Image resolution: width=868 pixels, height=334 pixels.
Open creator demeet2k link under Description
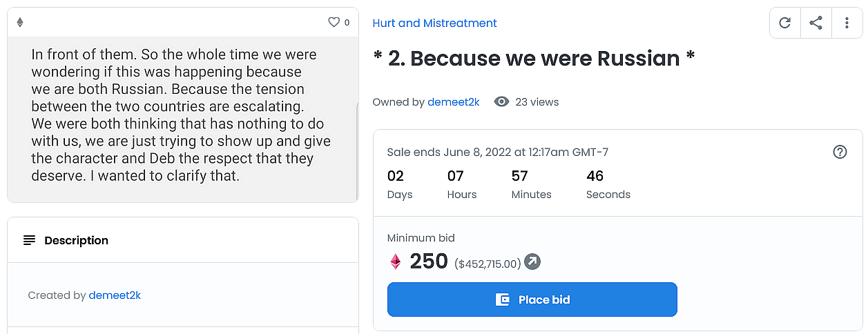[x=115, y=295]
